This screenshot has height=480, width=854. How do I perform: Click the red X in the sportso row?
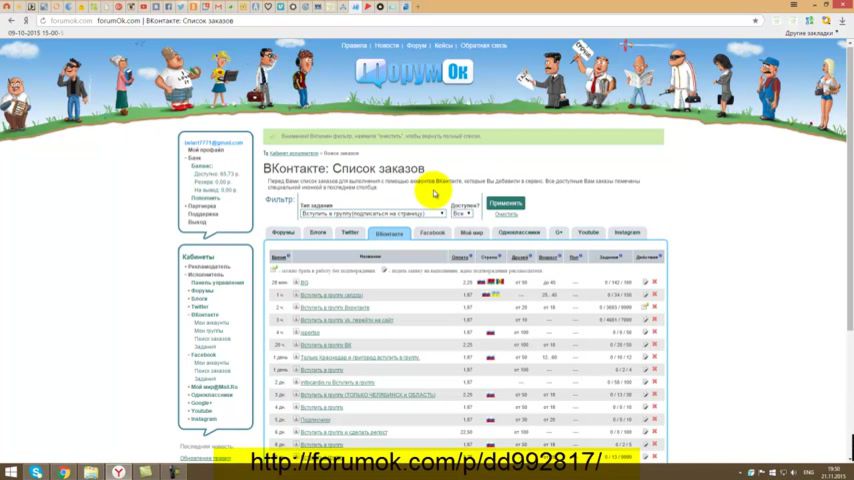pyautogui.click(x=655, y=332)
